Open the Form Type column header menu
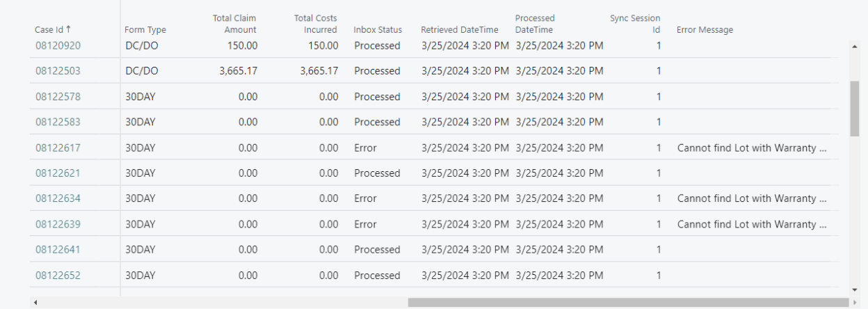The height and width of the screenshot is (309, 868). click(x=145, y=30)
